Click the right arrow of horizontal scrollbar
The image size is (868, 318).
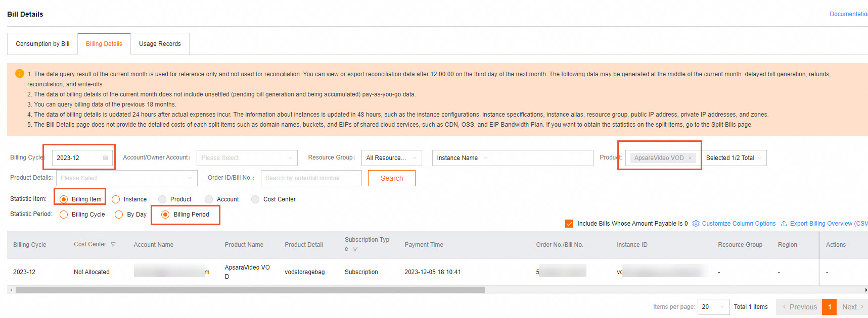click(x=865, y=290)
